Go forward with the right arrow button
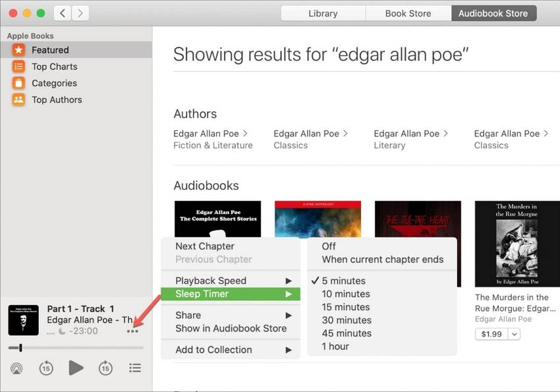The width and height of the screenshot is (560, 392). point(80,13)
